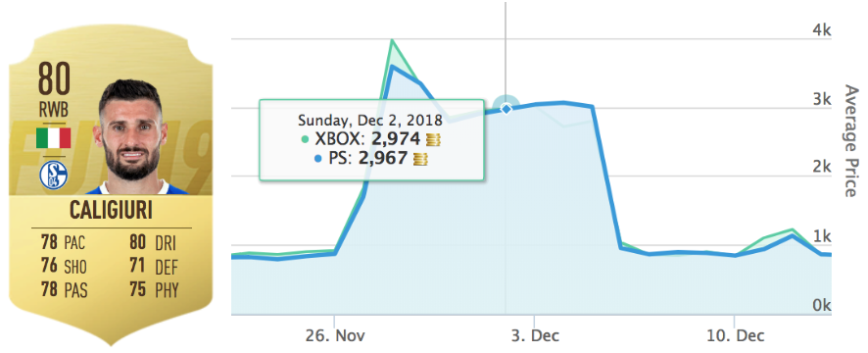Click the 10. Dec date axis label

pos(734,335)
